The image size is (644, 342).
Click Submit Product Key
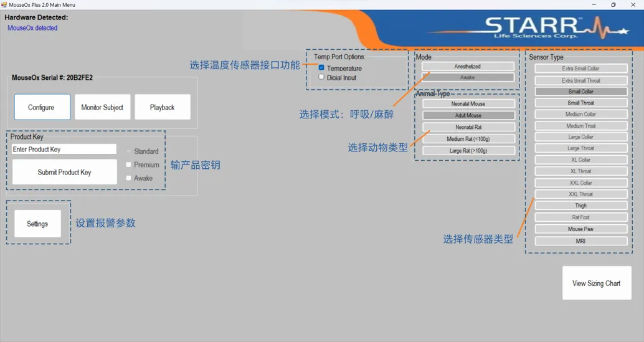click(x=65, y=172)
